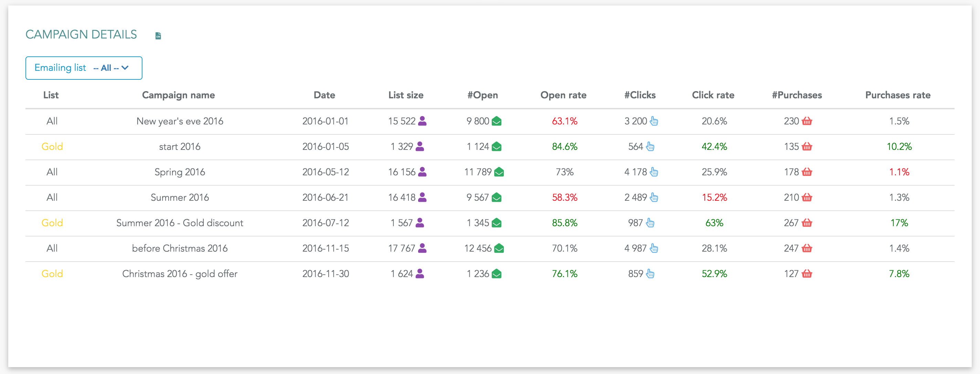This screenshot has width=980, height=374.
Task: Click the #Clicks column header
Action: point(640,95)
